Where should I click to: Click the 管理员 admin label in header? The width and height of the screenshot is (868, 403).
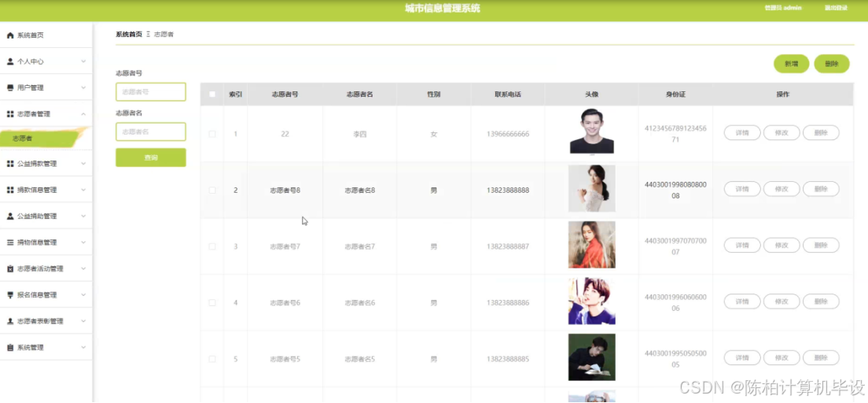pyautogui.click(x=783, y=9)
